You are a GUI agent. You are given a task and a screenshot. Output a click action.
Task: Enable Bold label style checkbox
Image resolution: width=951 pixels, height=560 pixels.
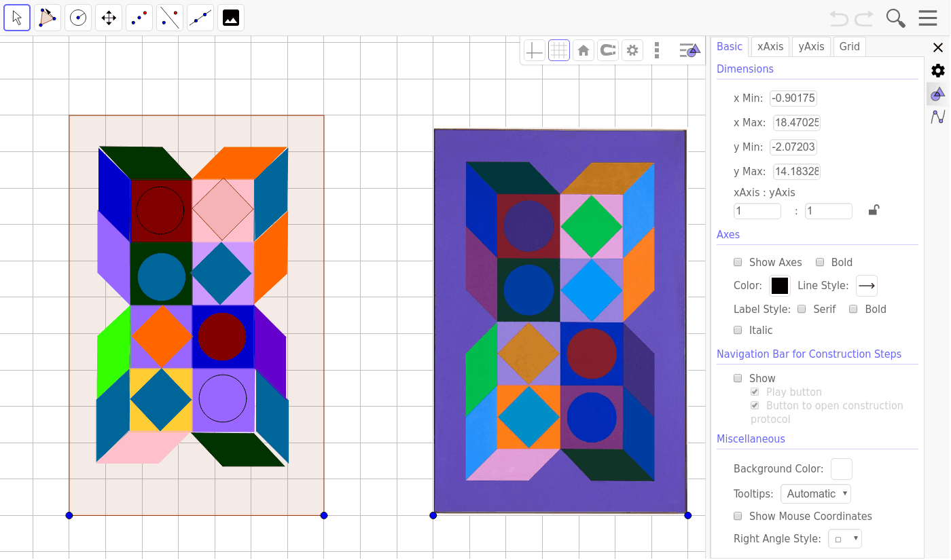(x=853, y=309)
